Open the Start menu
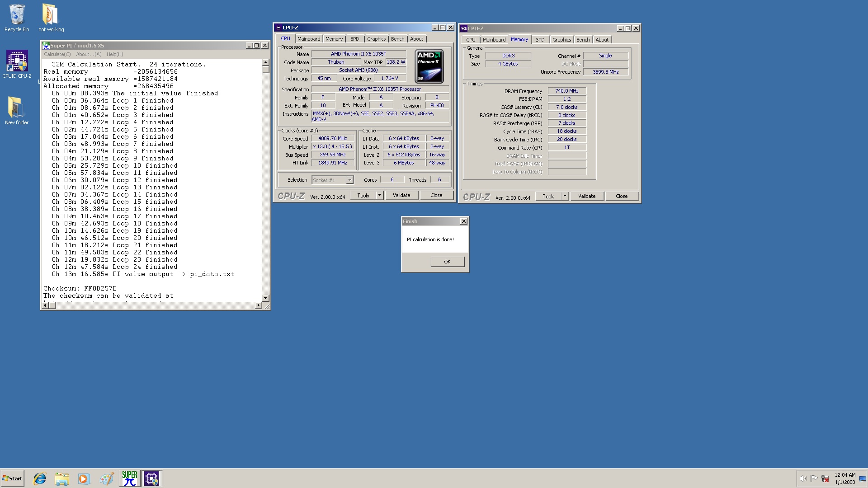Screen dimensions: 868x488 click(12, 479)
